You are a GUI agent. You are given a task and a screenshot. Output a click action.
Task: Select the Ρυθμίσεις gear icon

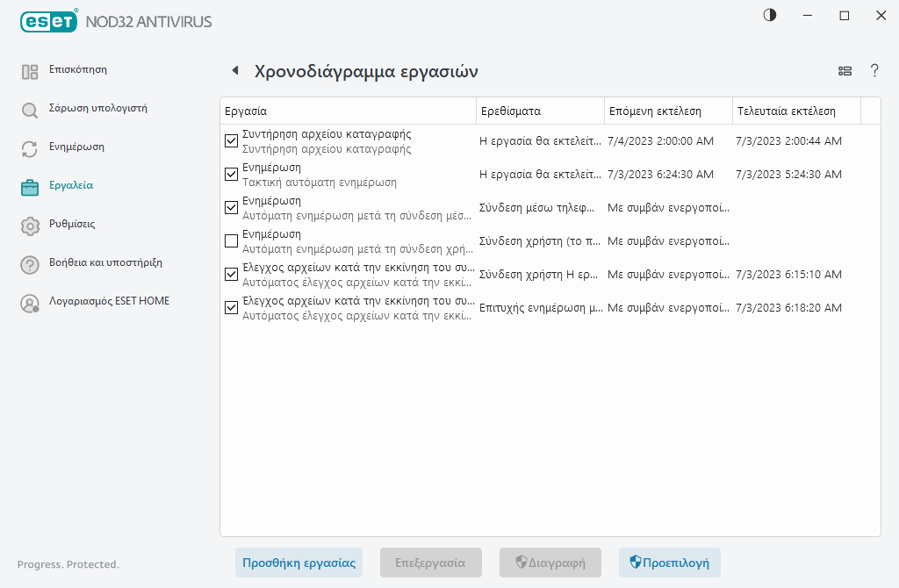[30, 226]
